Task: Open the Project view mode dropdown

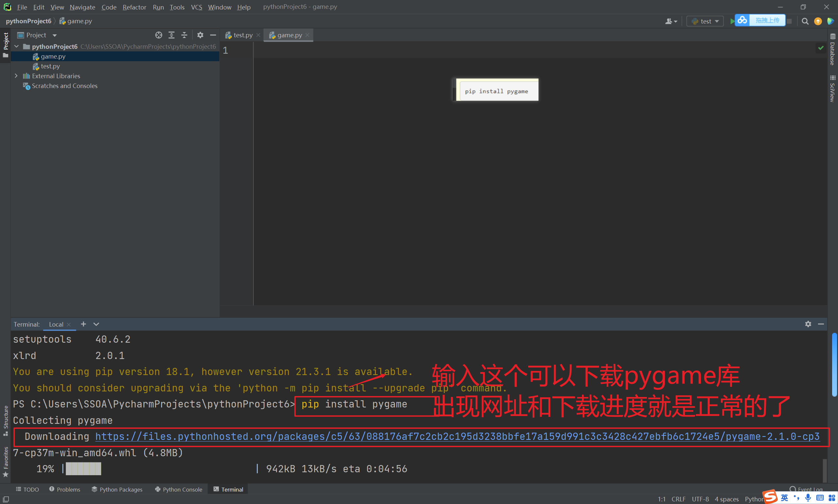Action: point(54,35)
